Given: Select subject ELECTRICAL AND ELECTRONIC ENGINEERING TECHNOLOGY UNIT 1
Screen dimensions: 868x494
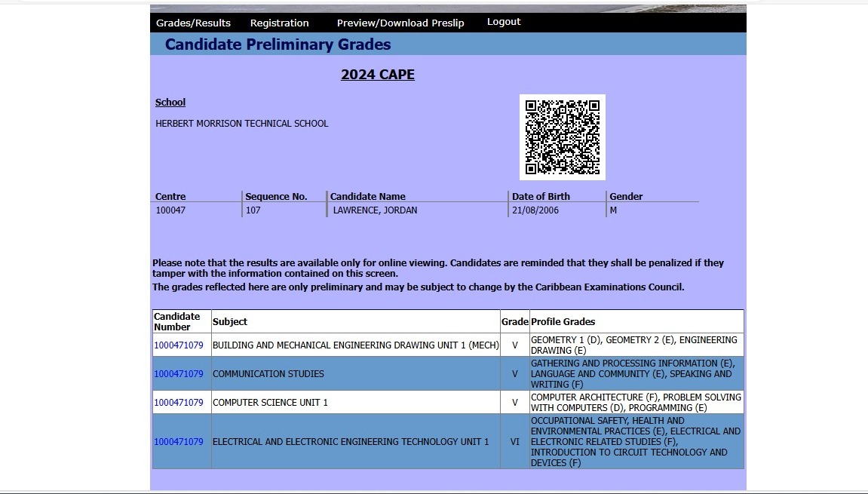Looking at the screenshot, I should 351,442.
